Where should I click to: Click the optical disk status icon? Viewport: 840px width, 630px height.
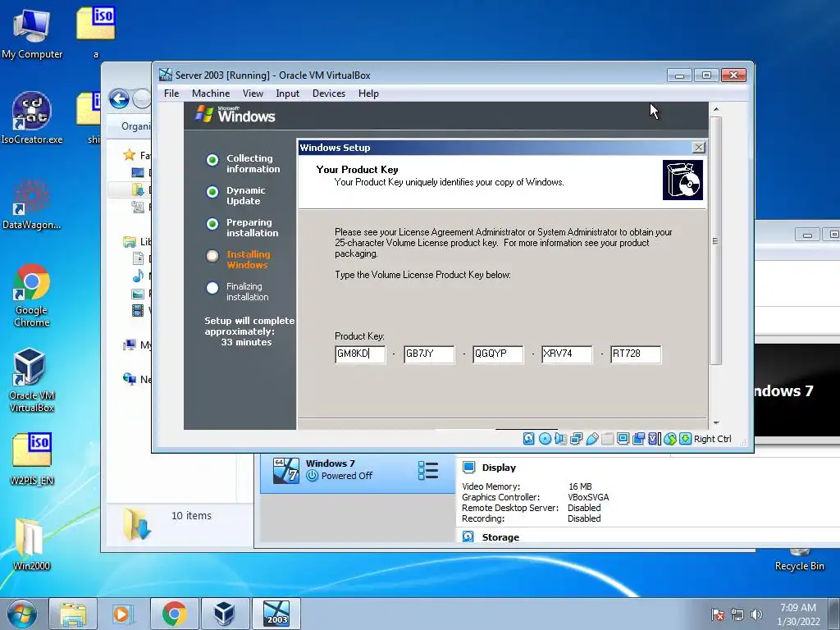pos(545,439)
